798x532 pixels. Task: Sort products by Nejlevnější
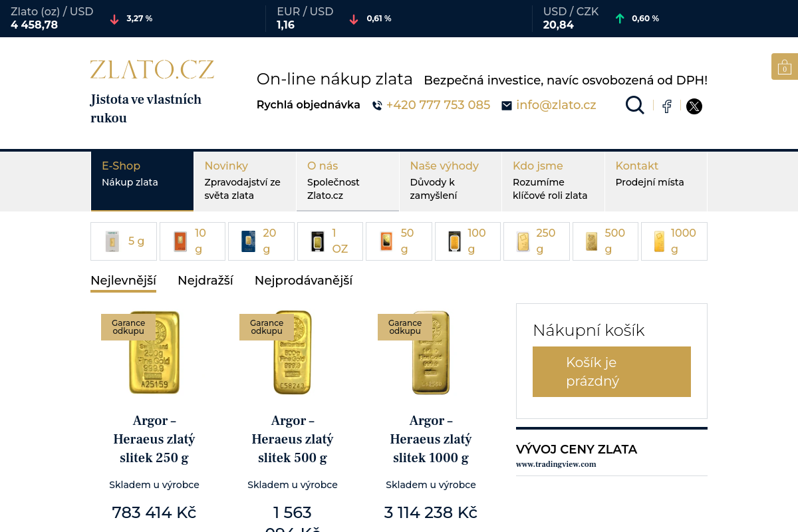(x=123, y=281)
